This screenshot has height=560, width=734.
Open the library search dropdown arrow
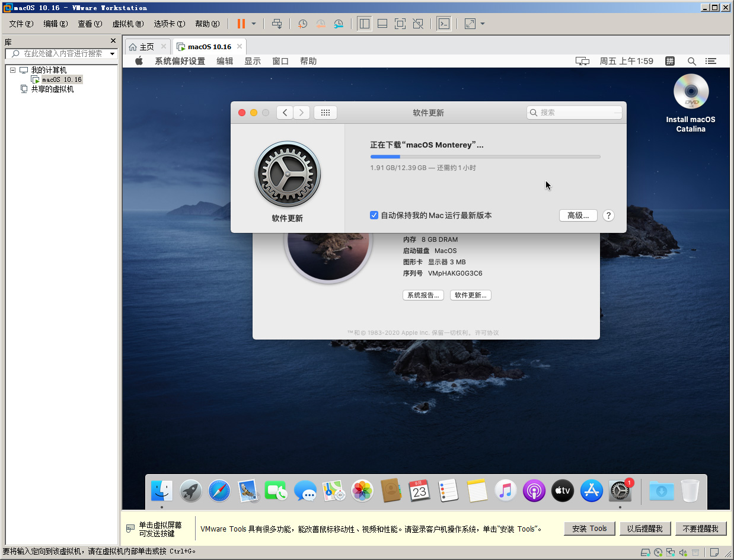(113, 53)
